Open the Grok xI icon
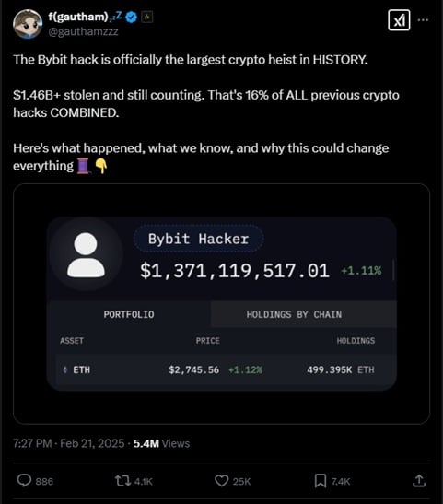443x504 pixels. click(399, 20)
